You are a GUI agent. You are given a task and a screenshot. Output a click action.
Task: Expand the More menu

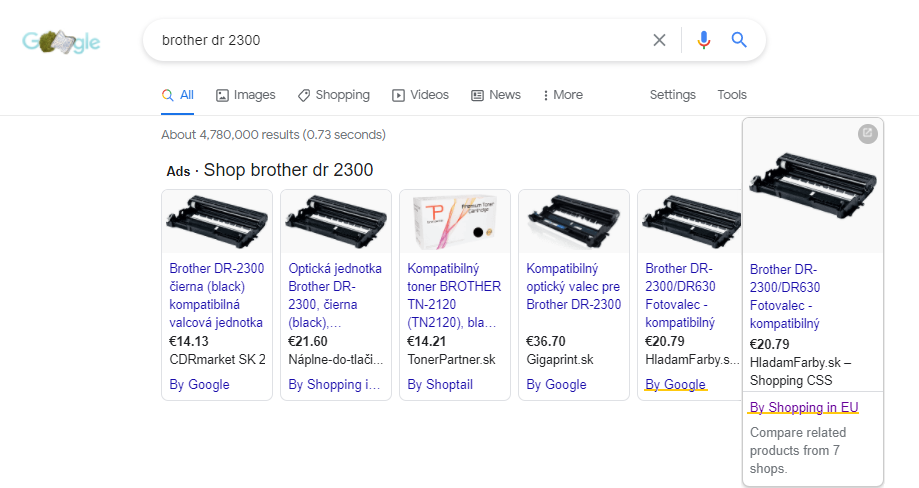point(562,95)
